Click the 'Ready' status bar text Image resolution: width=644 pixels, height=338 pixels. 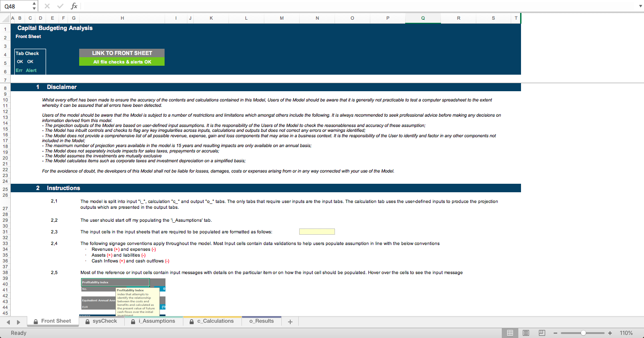pyautogui.click(x=18, y=333)
